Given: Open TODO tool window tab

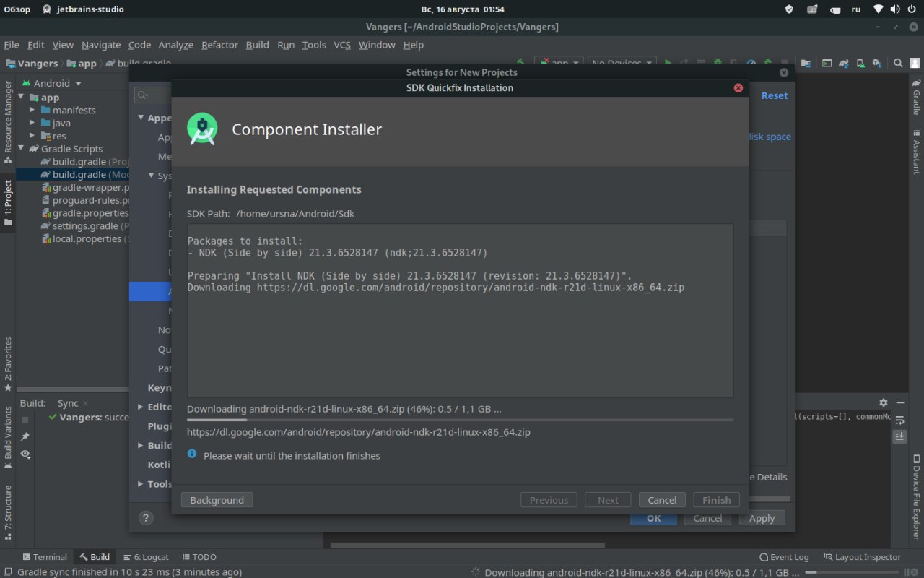Looking at the screenshot, I should pos(199,557).
